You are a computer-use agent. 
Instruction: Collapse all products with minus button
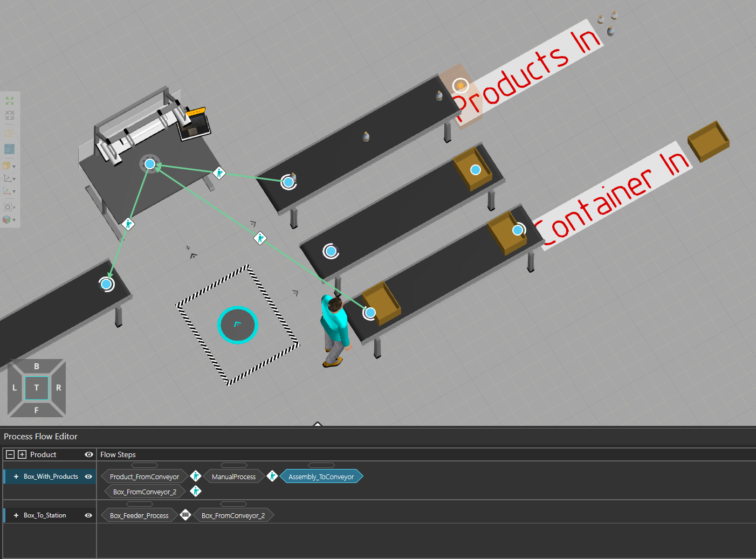(x=10, y=454)
